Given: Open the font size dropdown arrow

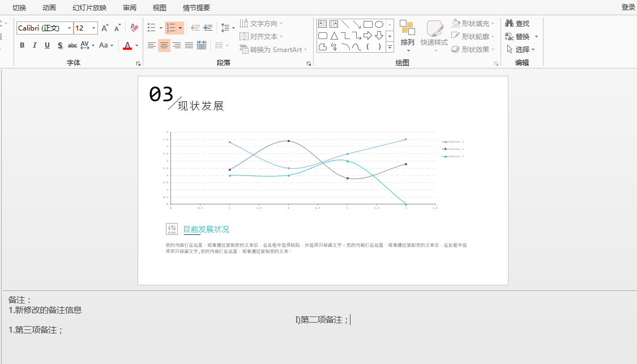Looking at the screenshot, I should point(93,28).
